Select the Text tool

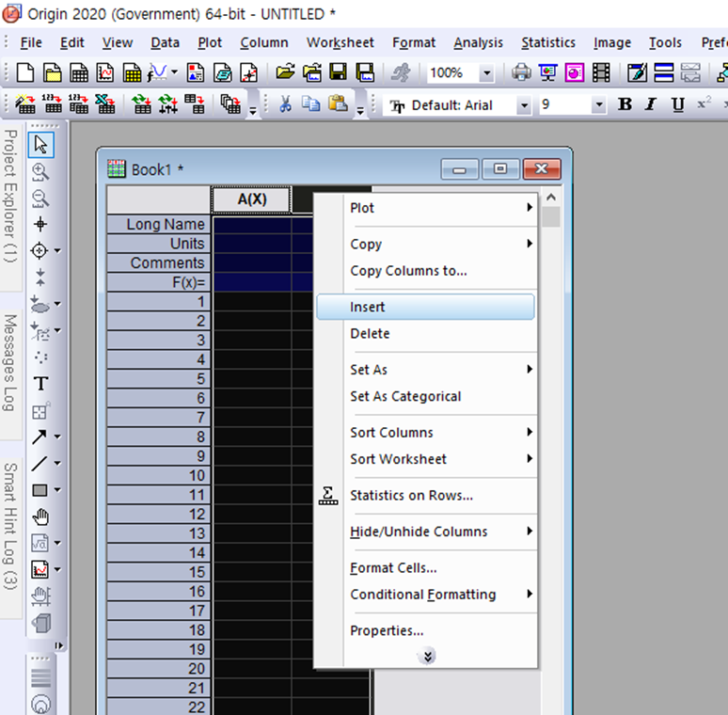coord(40,384)
